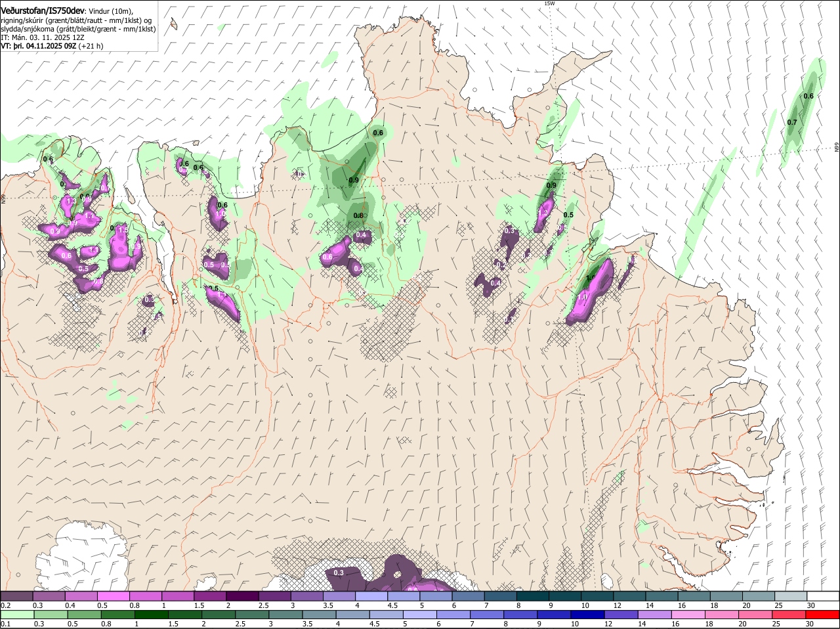
Task: Click the violet rain swatch between 14 and 16
Action: [x=655, y=614]
